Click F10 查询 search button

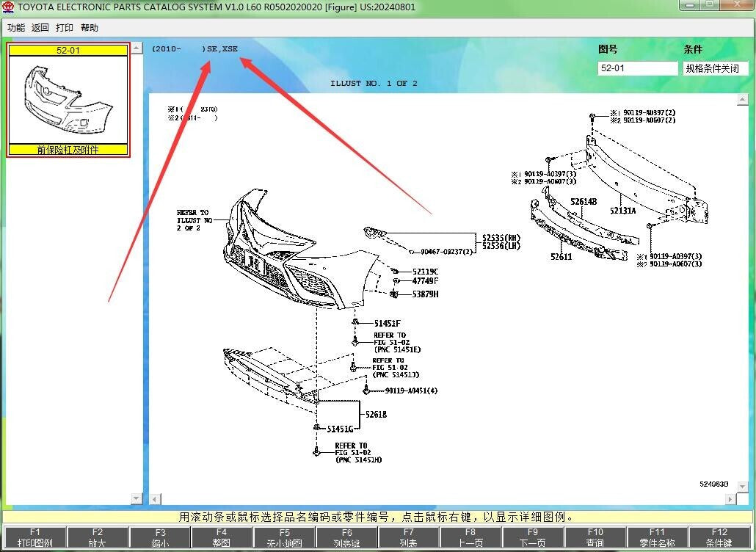pos(595,537)
